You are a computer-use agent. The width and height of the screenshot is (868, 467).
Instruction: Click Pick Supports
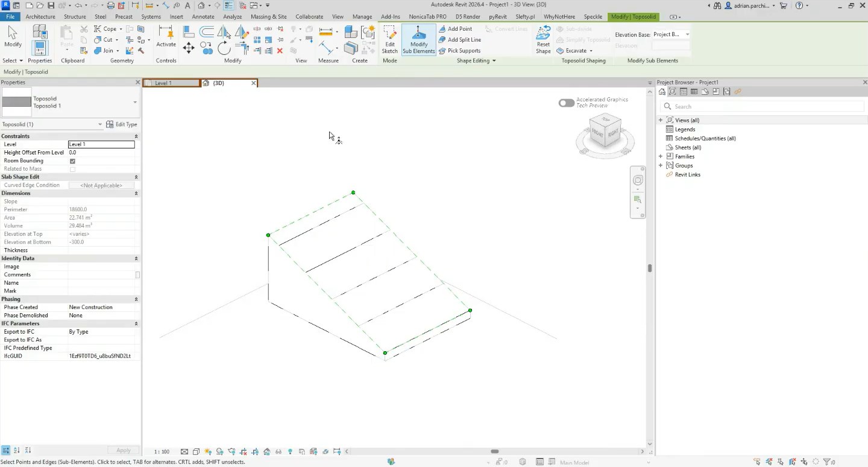click(459, 51)
